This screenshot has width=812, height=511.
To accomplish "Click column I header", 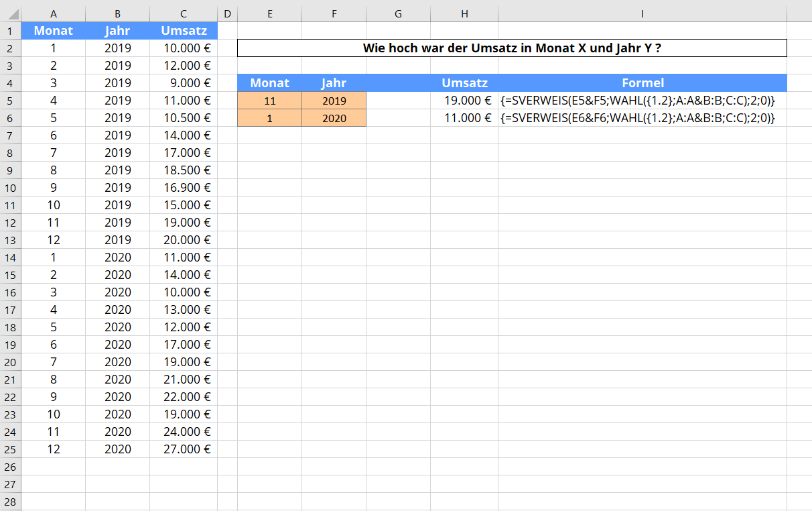I will (642, 14).
